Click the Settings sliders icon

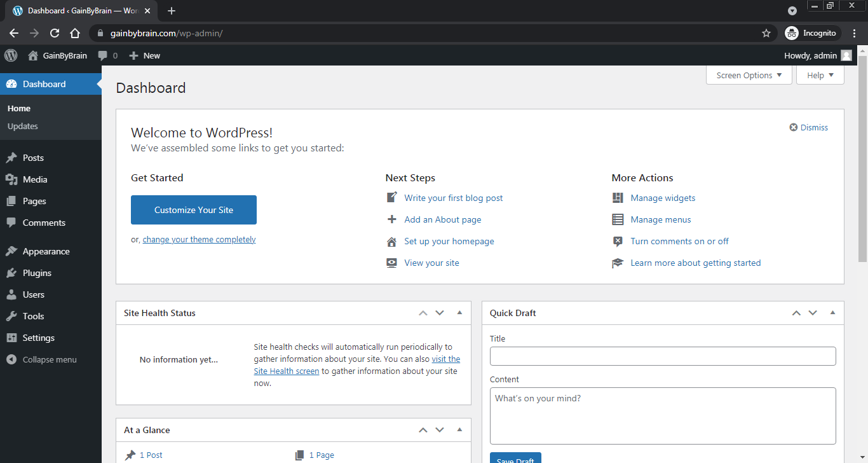[11, 338]
